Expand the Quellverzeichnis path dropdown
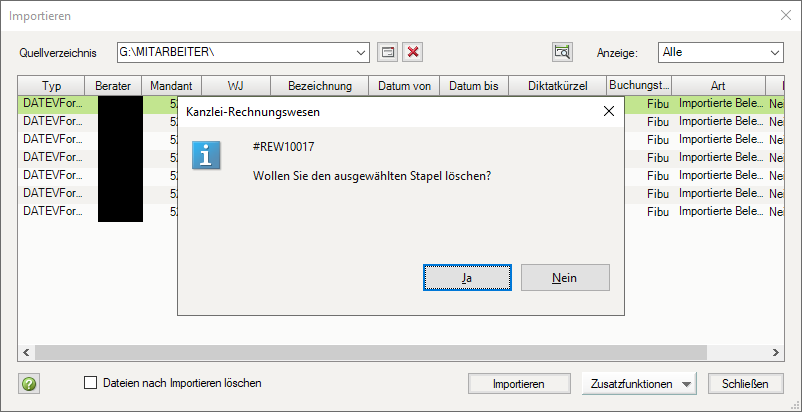The height and width of the screenshot is (412, 802). click(x=361, y=52)
